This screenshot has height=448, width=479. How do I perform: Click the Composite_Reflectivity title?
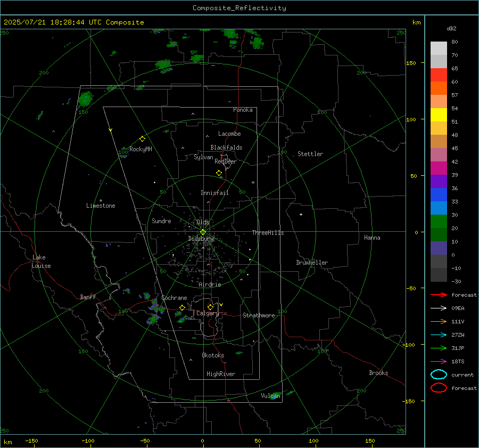tap(240, 8)
